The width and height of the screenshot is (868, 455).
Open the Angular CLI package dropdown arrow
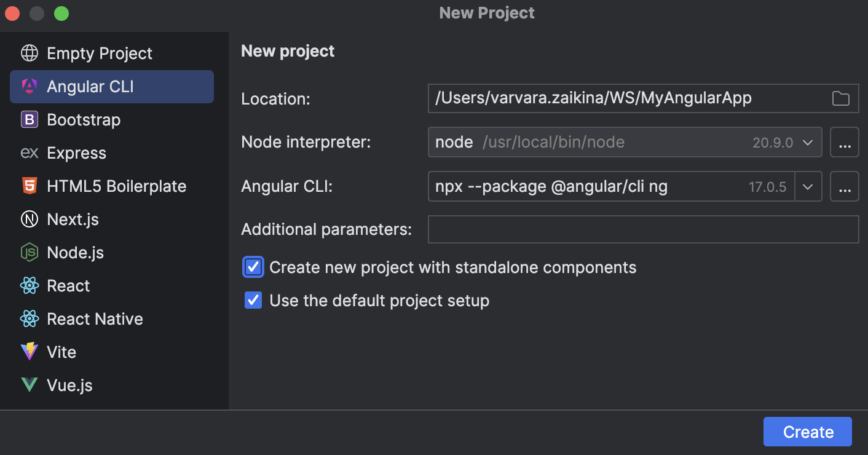pos(808,187)
